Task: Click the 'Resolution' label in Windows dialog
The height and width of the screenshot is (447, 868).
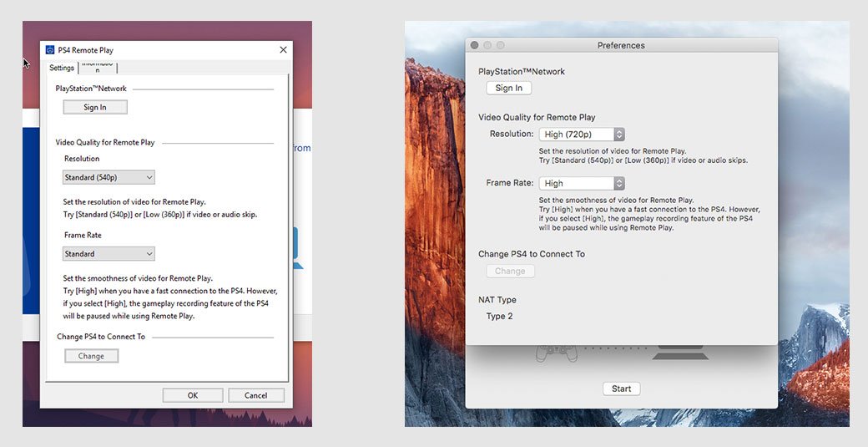Action: click(82, 159)
